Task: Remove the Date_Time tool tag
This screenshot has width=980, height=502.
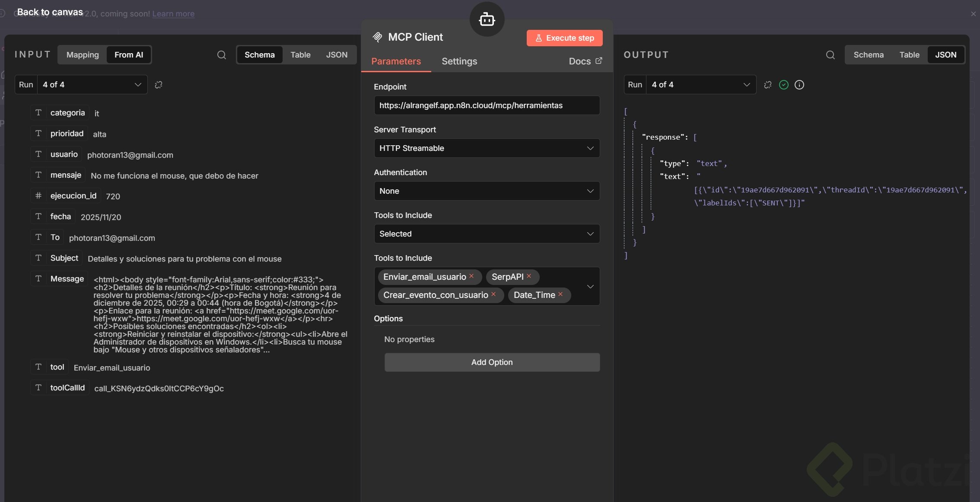Action: (560, 294)
